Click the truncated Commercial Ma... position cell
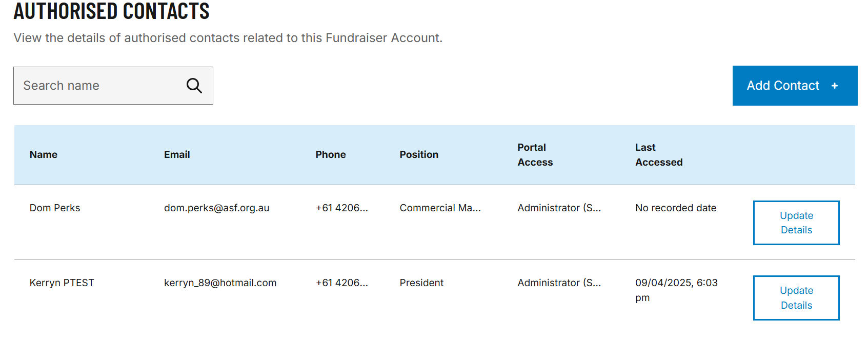Image resolution: width=868 pixels, height=340 pixels. (x=440, y=208)
